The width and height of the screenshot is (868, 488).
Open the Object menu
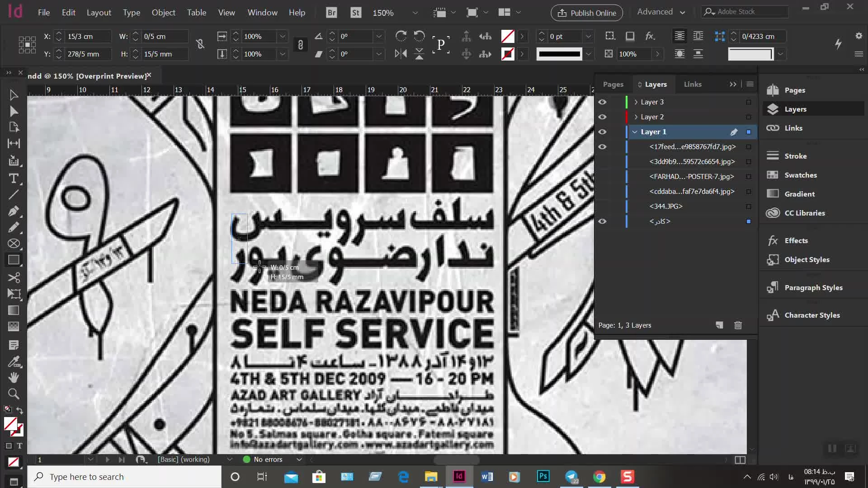[163, 13]
